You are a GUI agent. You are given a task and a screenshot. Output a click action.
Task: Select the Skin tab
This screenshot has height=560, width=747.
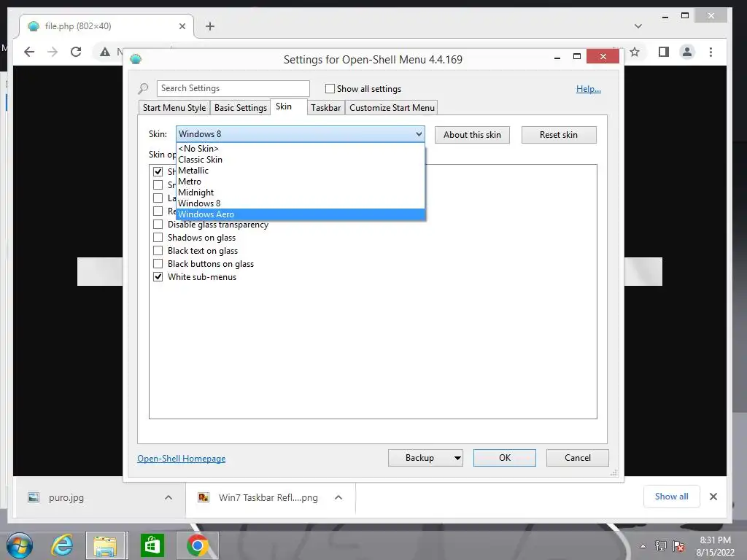click(x=289, y=106)
